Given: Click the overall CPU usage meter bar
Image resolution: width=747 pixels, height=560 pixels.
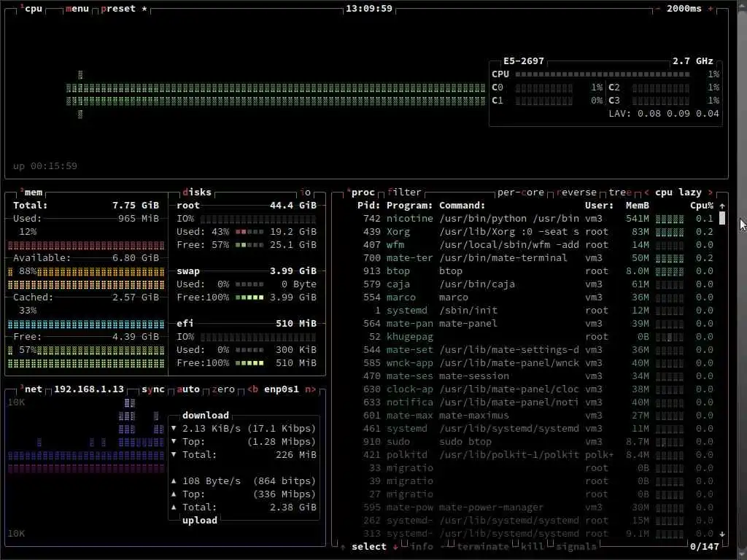Looking at the screenshot, I should pos(603,74).
